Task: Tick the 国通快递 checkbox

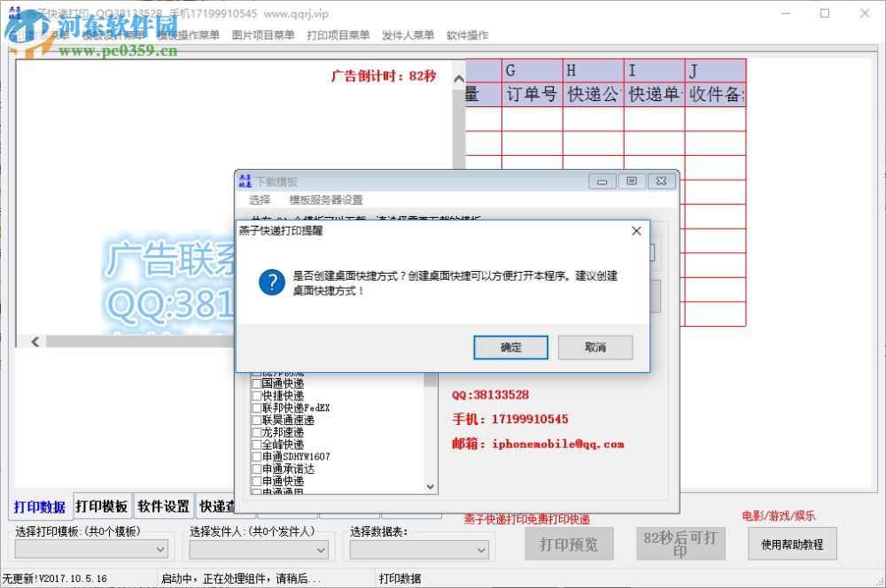Action: click(256, 383)
